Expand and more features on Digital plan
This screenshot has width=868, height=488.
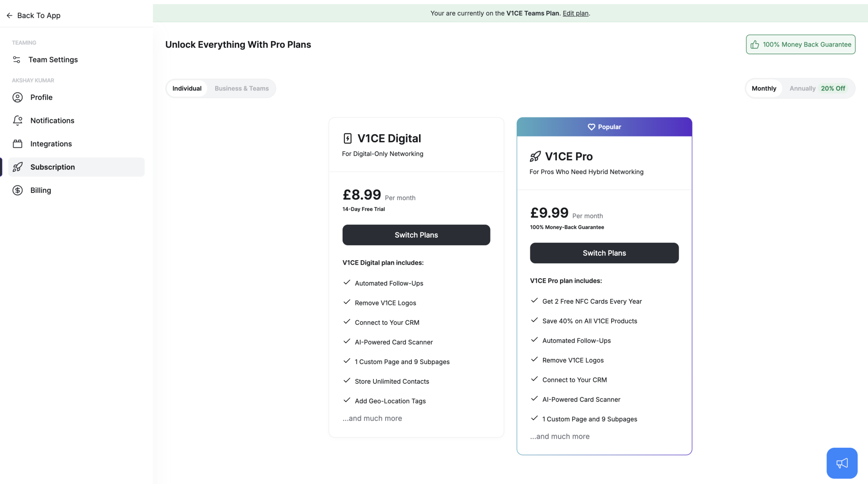coord(372,418)
